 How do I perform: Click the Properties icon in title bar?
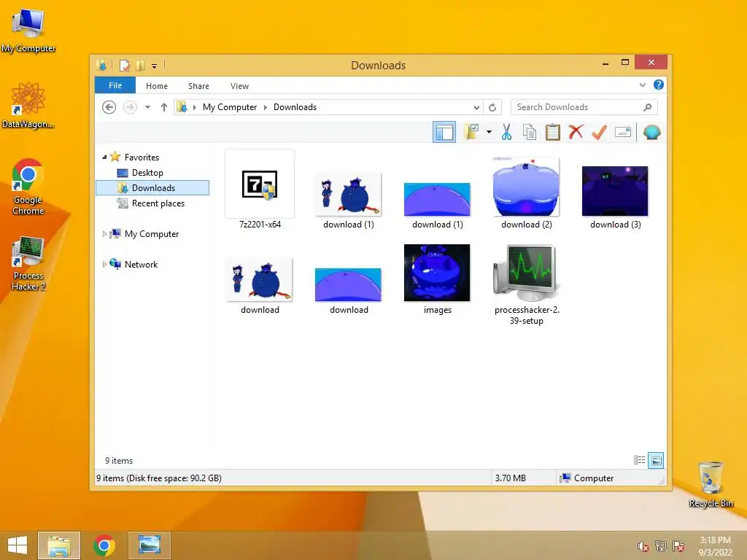pyautogui.click(x=124, y=65)
